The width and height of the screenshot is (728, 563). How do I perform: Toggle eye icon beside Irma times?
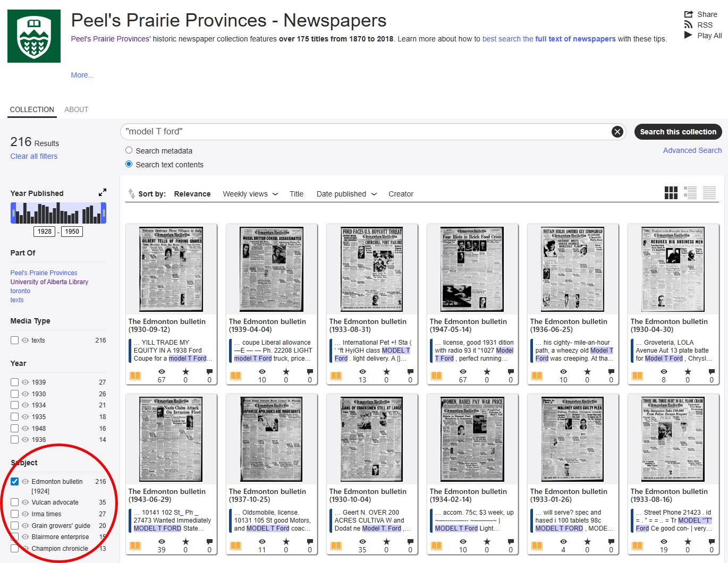click(x=25, y=514)
